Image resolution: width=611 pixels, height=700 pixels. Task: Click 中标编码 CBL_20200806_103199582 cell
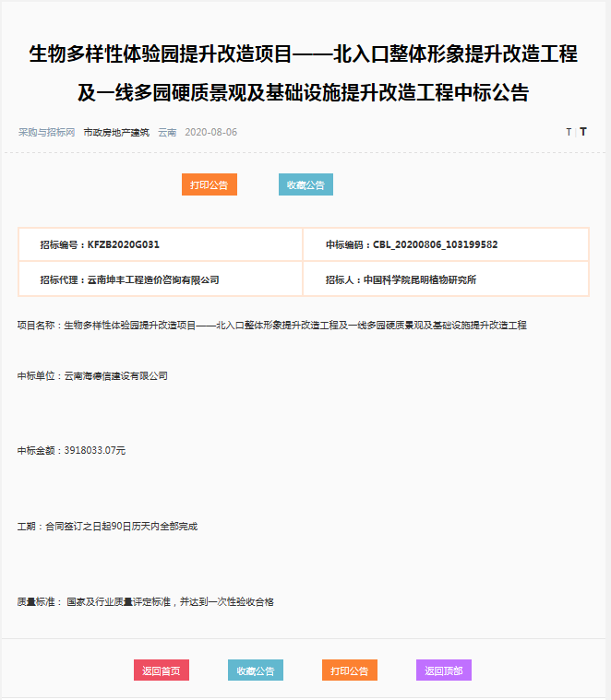(x=446, y=244)
